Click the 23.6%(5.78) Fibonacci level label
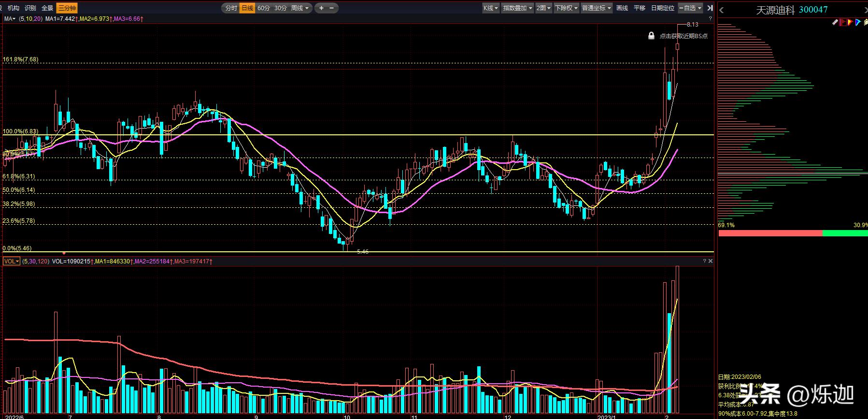This screenshot has height=419, width=868. 19,220
